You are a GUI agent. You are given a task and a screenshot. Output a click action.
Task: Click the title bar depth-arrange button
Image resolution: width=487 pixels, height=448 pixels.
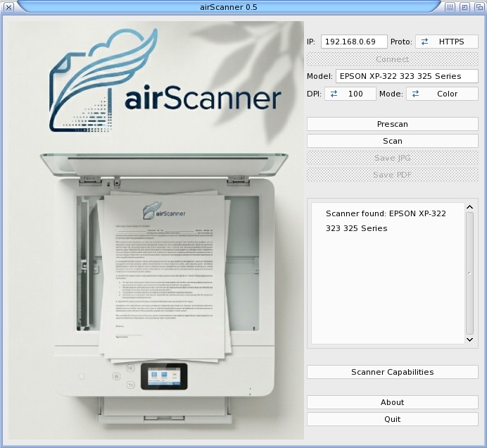tap(479, 7)
